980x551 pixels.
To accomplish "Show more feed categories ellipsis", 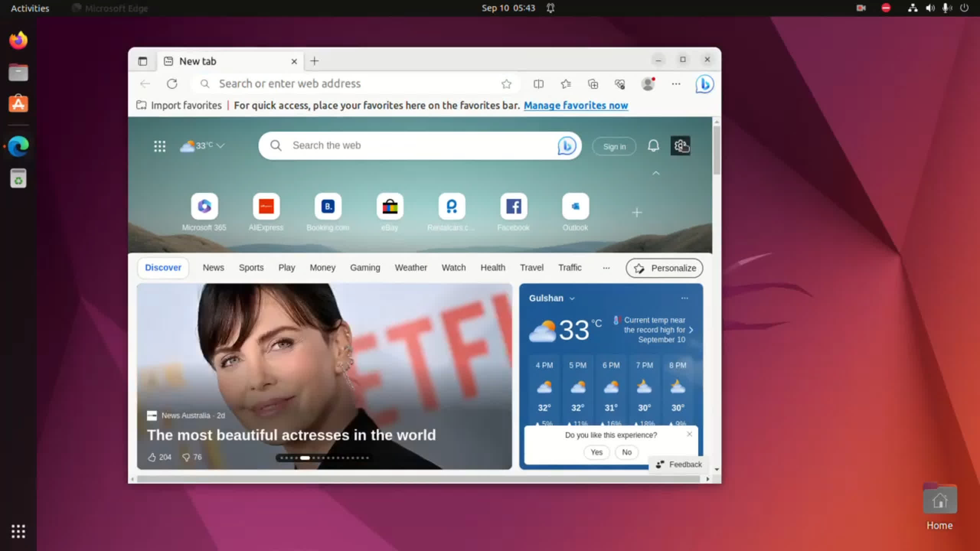I will [x=606, y=268].
